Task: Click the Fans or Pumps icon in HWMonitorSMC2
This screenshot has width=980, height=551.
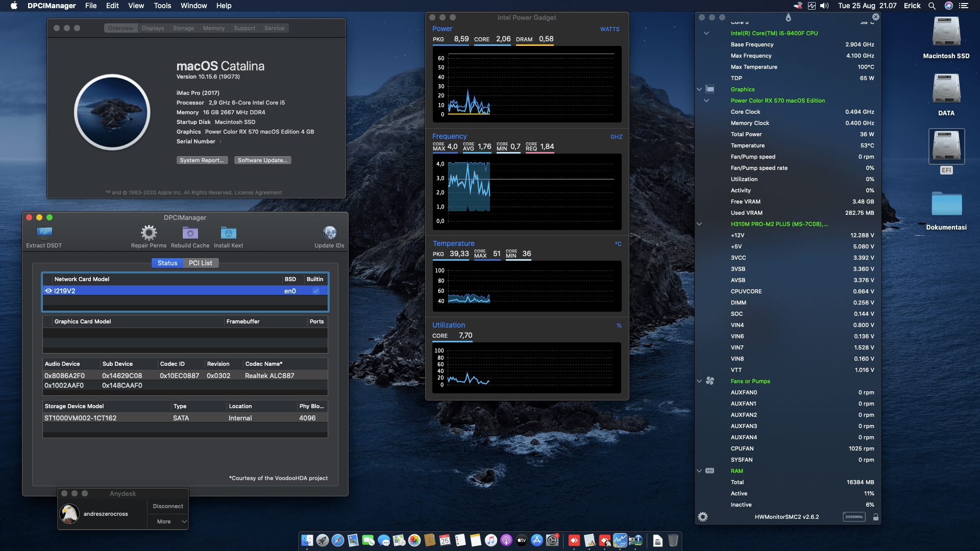Action: click(x=709, y=381)
